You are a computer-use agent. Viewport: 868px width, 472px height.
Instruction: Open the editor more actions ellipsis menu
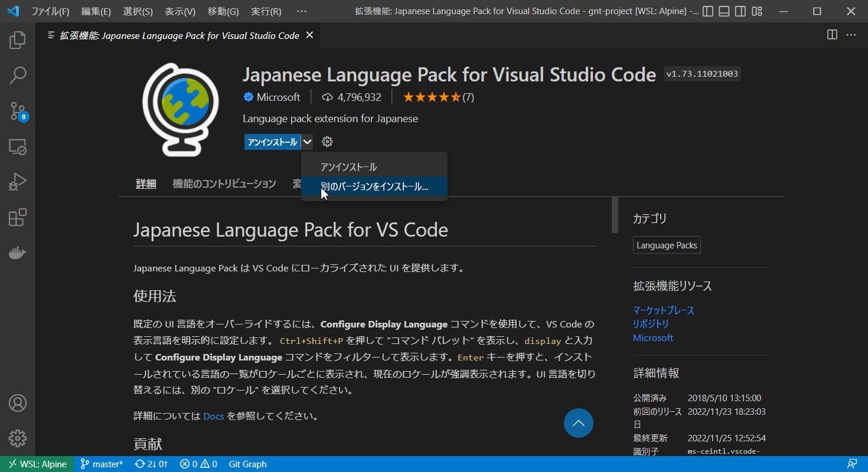pos(851,35)
